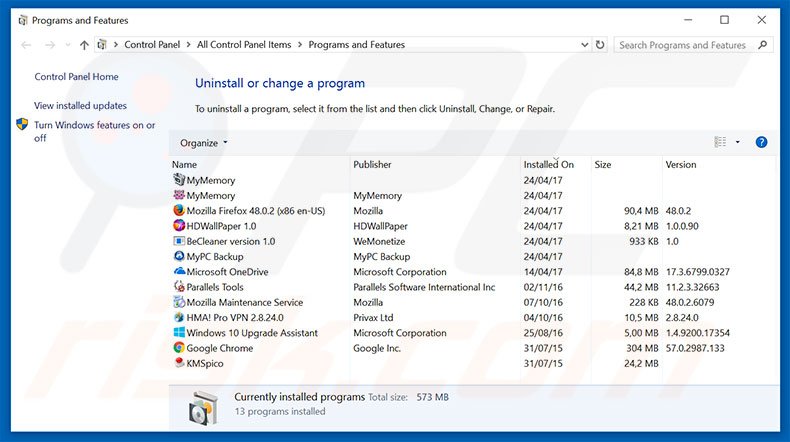Select HMA! Pro VPN 2.8.24.0 name text
790x442 pixels.
235,318
